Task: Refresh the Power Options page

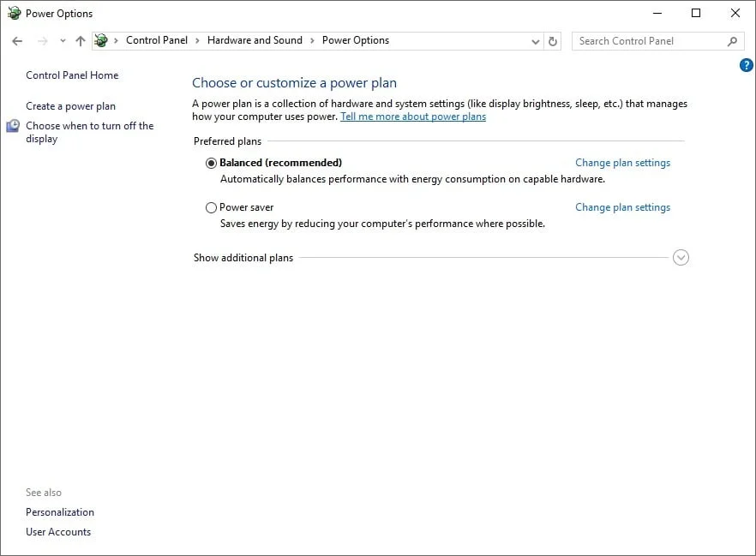Action: point(553,41)
